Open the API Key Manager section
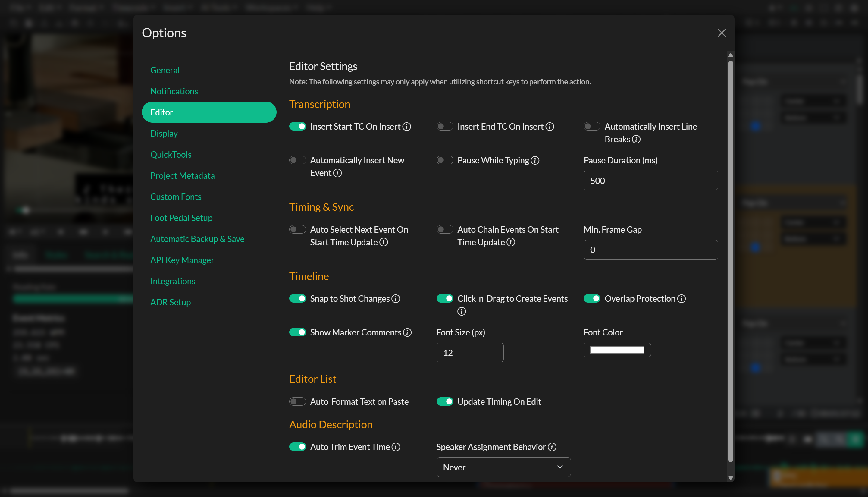868x497 pixels. [x=182, y=260]
